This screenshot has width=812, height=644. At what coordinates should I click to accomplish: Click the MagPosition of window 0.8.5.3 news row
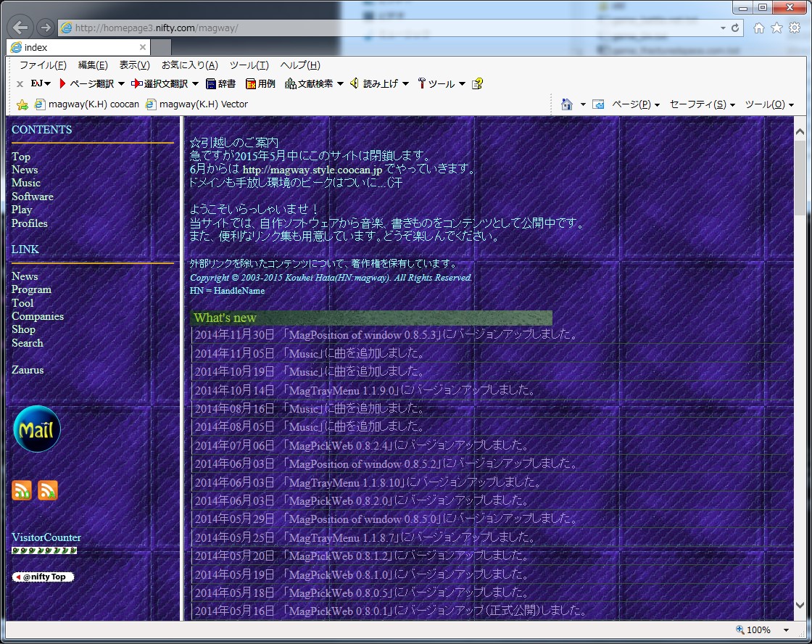pos(489,335)
